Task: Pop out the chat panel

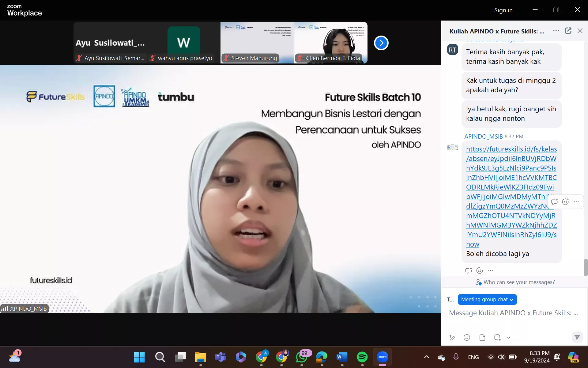Action: coord(568,31)
